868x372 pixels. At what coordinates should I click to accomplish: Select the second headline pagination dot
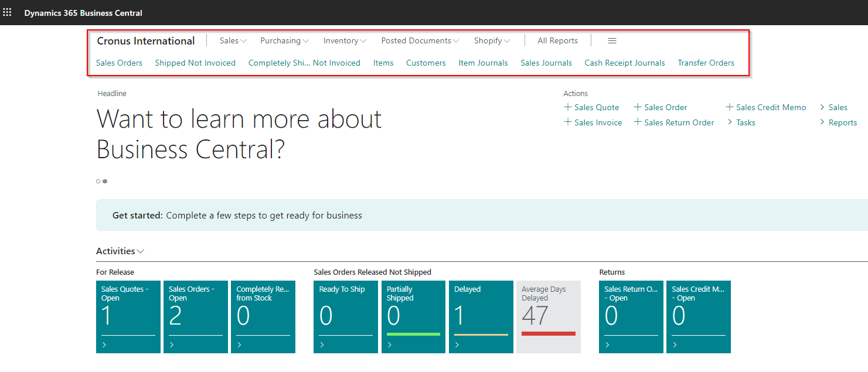[105, 182]
